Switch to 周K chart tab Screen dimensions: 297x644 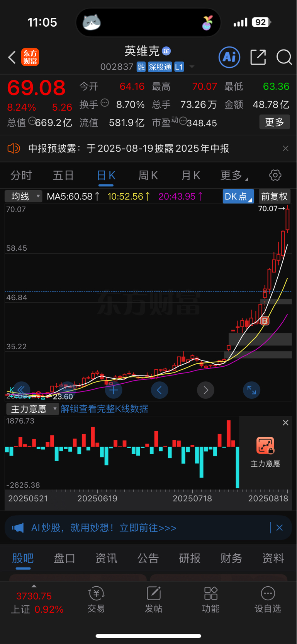pyautogui.click(x=148, y=176)
